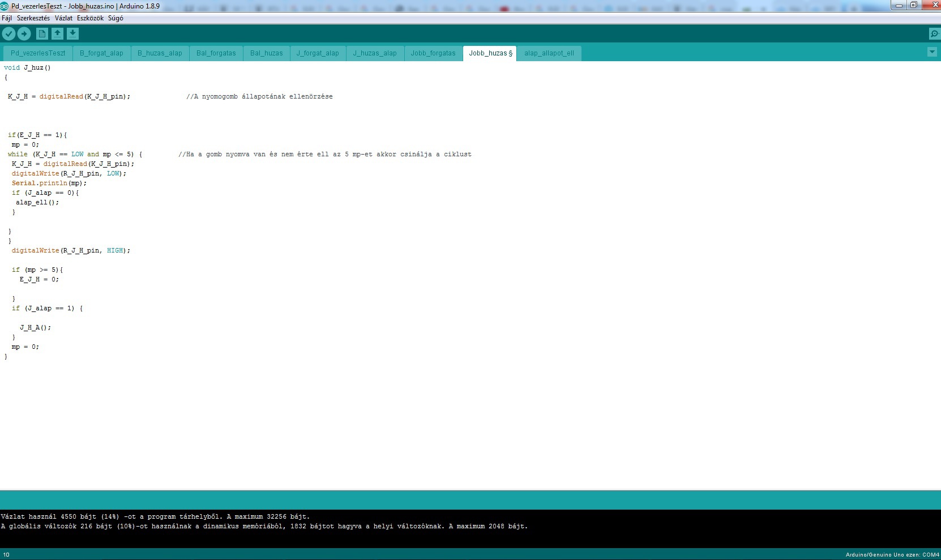Click the 'digitalWrite(R_J_H_pin, HIGH);' line
Image resolution: width=941 pixels, height=560 pixels.
click(71, 250)
